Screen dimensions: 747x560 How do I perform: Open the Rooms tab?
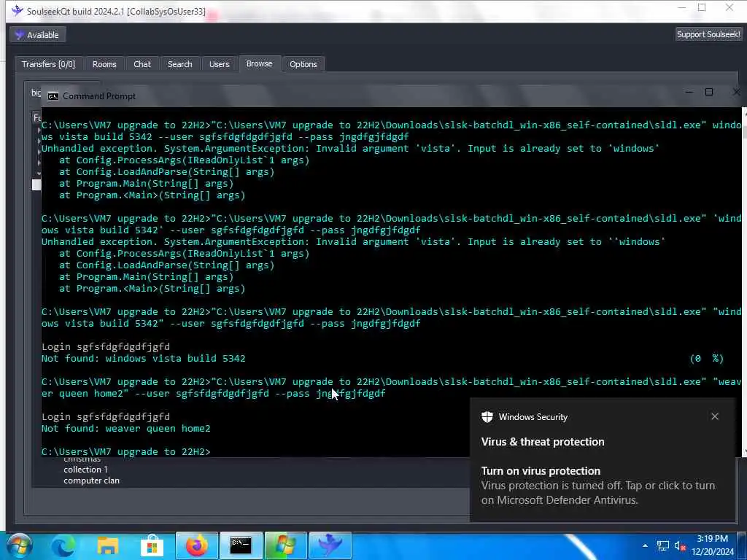[x=104, y=64]
